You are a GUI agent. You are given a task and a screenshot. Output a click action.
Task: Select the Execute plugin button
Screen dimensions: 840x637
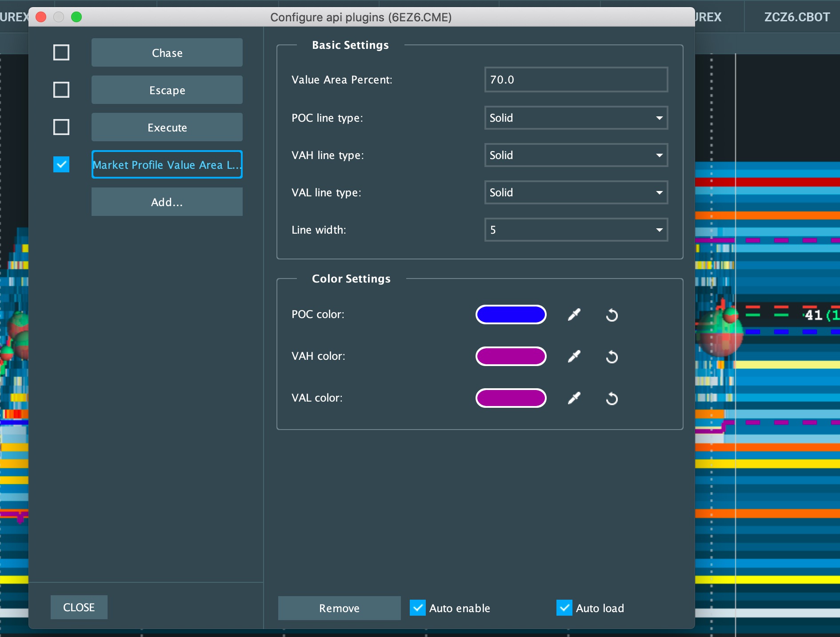pyautogui.click(x=167, y=127)
